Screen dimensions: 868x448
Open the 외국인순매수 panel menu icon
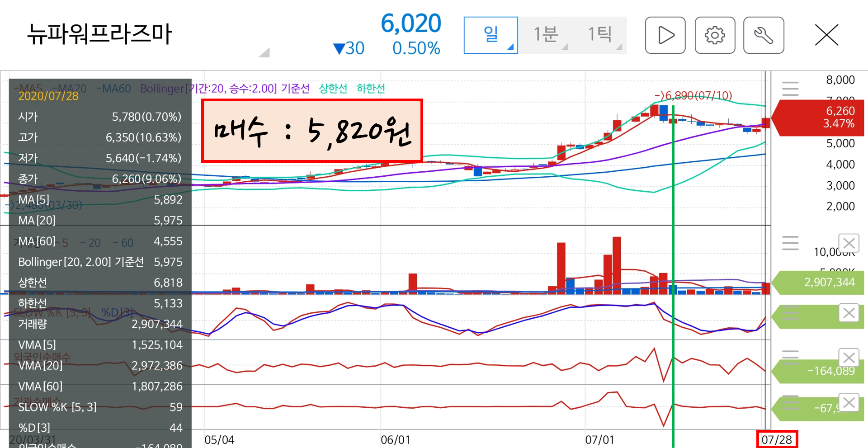(790, 357)
